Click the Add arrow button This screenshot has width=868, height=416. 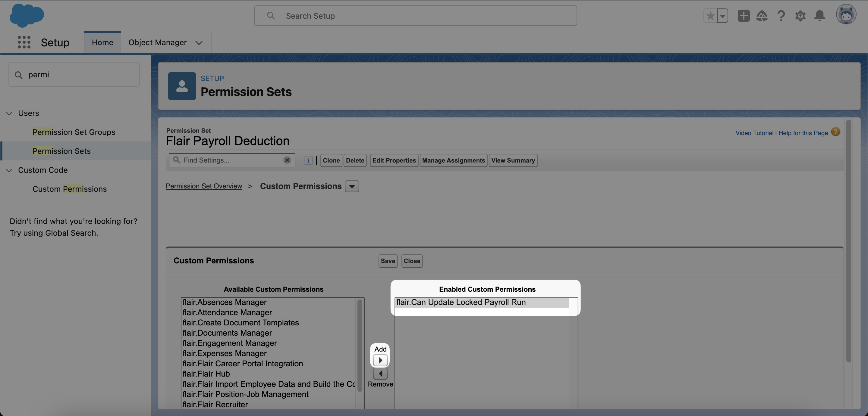tap(380, 360)
